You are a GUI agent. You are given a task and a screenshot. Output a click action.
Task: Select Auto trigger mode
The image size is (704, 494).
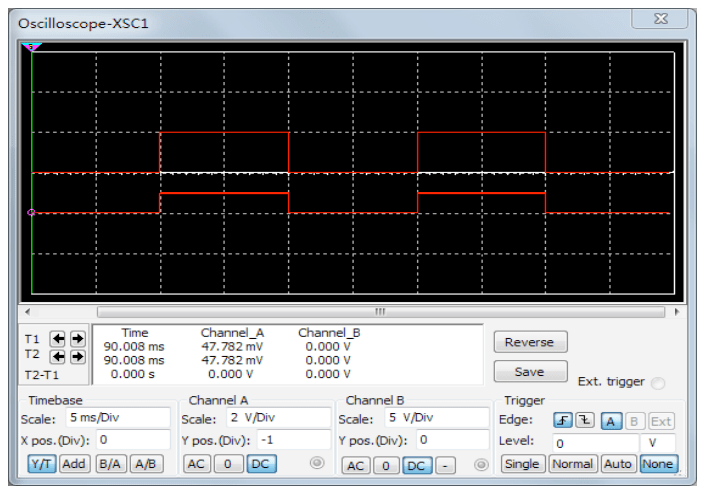(618, 464)
